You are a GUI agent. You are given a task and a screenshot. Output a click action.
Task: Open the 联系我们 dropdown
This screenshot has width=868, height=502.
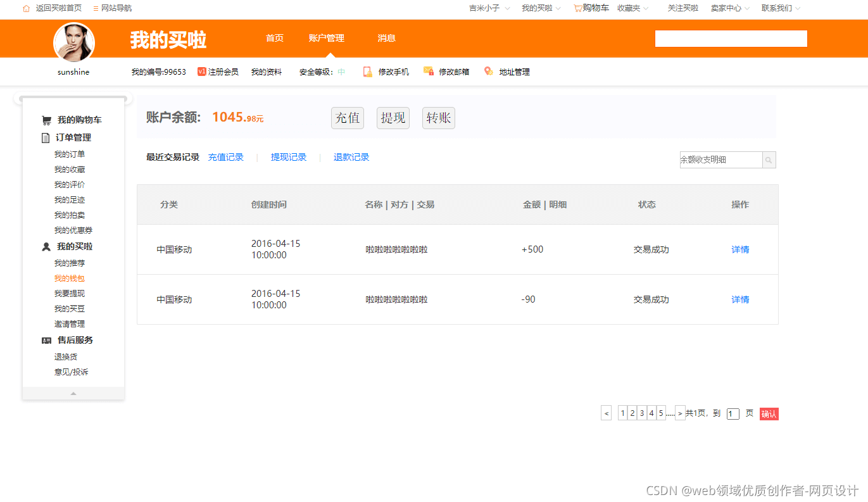(781, 8)
